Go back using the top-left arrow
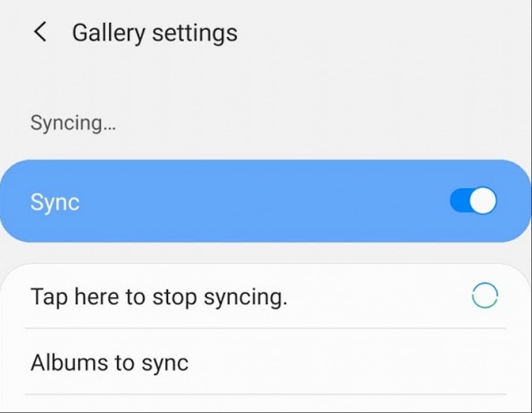 tap(40, 32)
